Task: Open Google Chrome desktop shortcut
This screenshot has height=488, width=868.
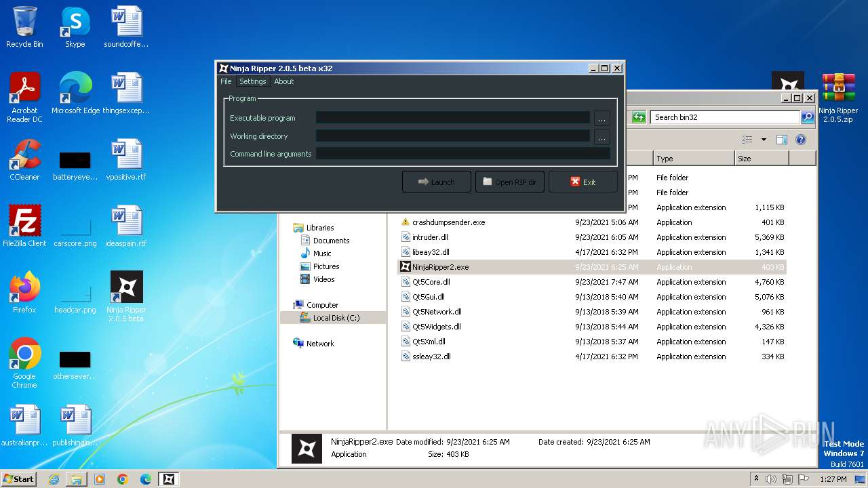Action: pos(24,363)
